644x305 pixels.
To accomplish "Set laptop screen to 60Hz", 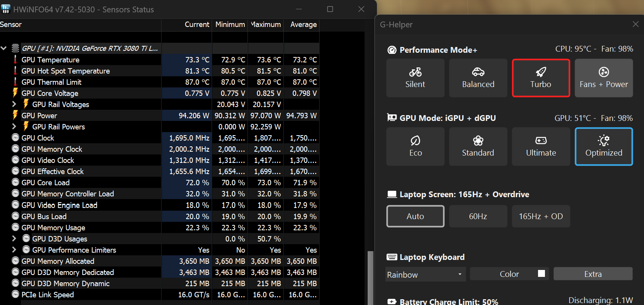I will click(x=478, y=216).
